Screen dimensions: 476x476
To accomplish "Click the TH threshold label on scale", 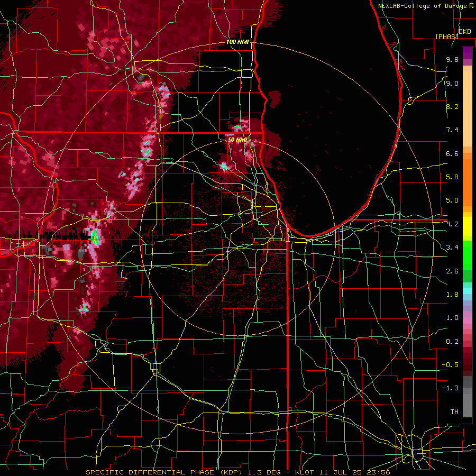I will tap(454, 412).
